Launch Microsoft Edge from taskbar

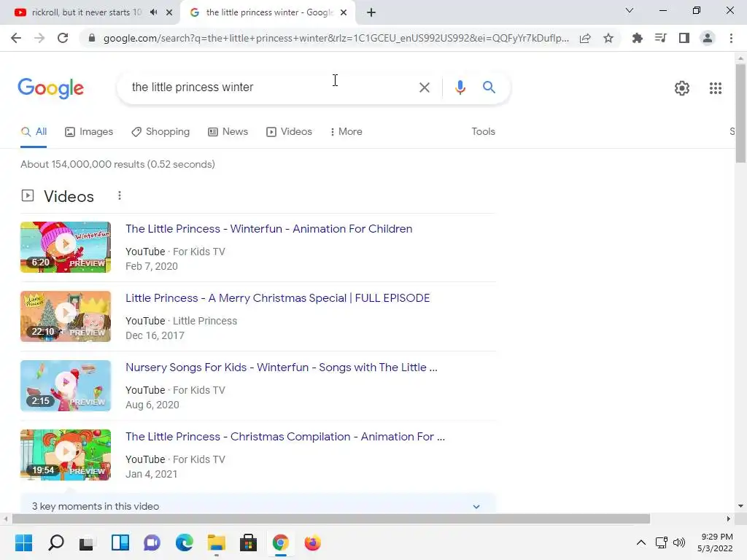coord(185,542)
